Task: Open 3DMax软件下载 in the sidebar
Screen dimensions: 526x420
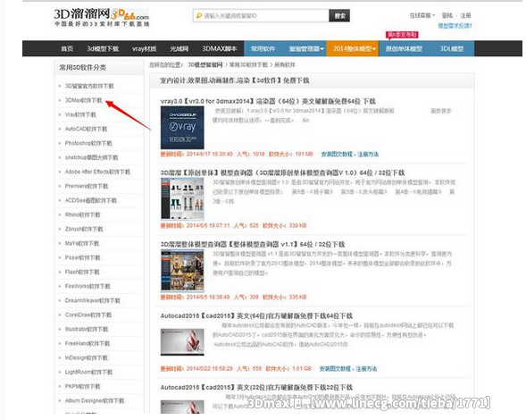Action: (84, 100)
